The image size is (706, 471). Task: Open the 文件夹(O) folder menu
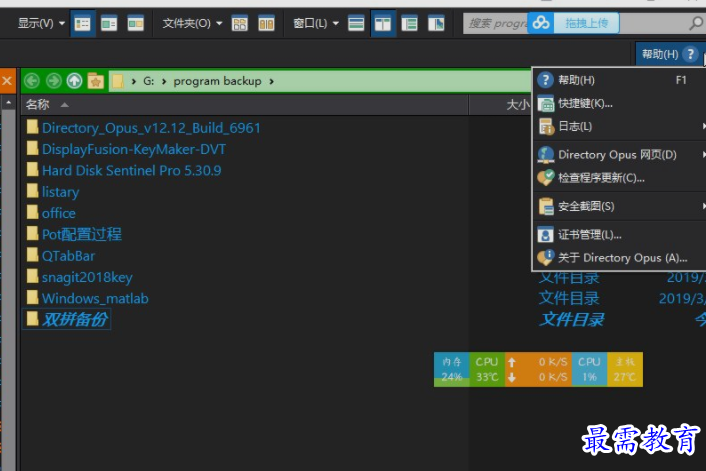(192, 23)
